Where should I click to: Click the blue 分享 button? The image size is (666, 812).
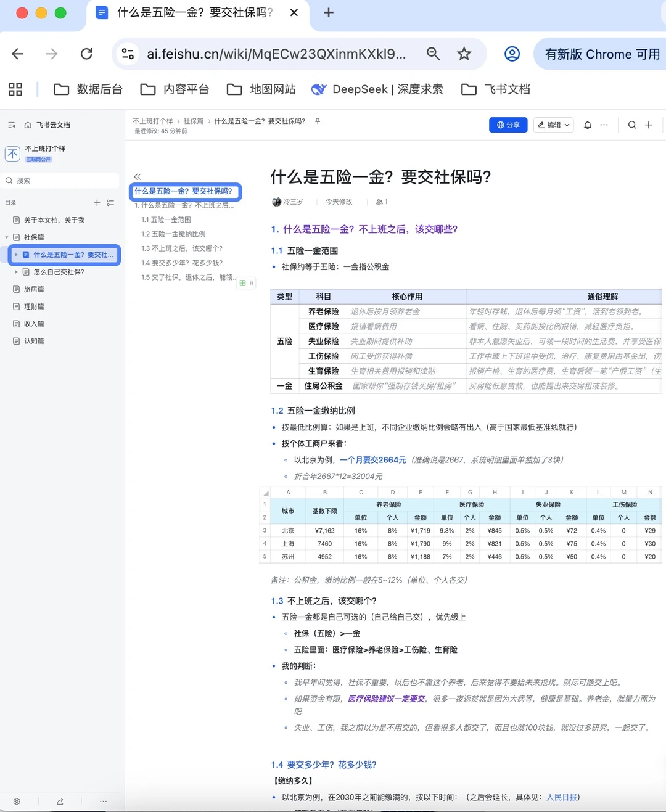508,125
